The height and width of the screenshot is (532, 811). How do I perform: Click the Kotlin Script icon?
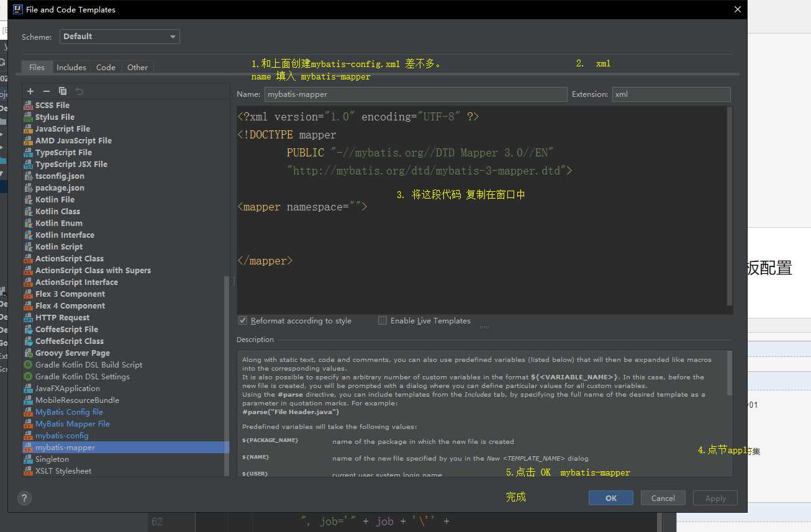tap(28, 247)
